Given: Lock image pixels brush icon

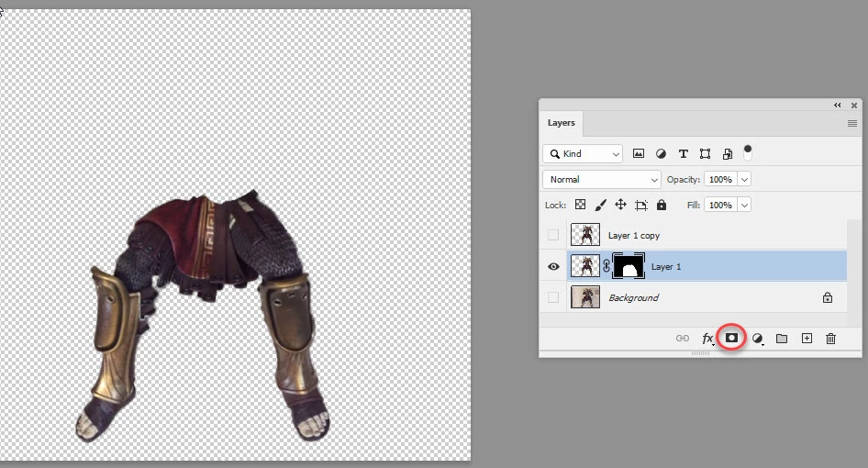Looking at the screenshot, I should point(600,205).
